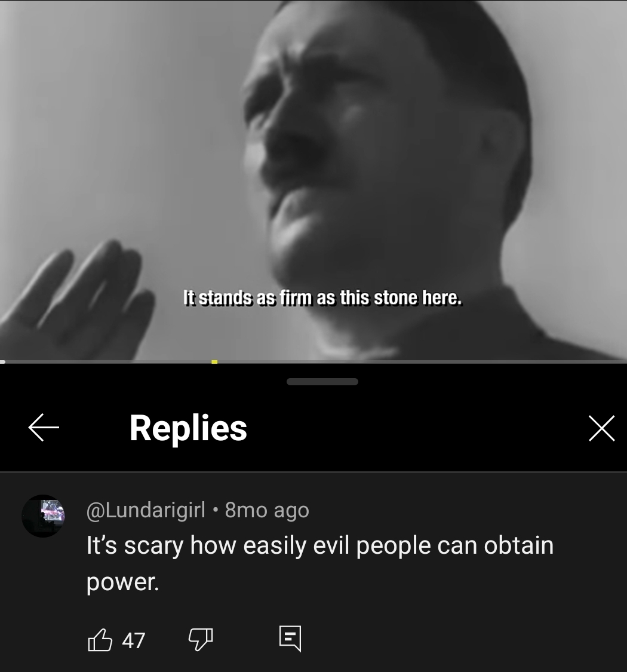Seek video using the progress bar
The image size is (627, 672).
click(314, 362)
